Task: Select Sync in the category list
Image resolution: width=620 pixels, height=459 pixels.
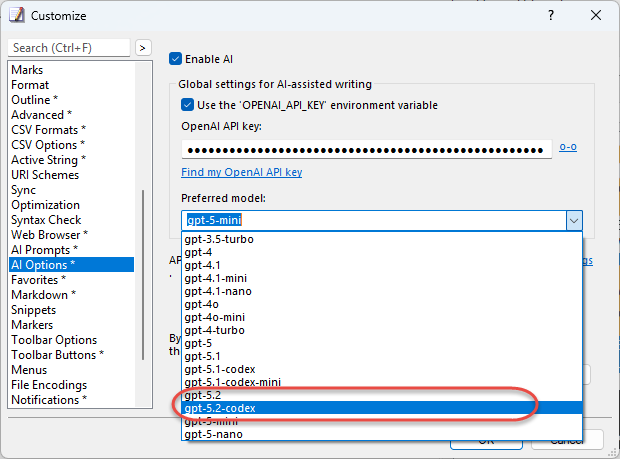Action: [x=72, y=190]
